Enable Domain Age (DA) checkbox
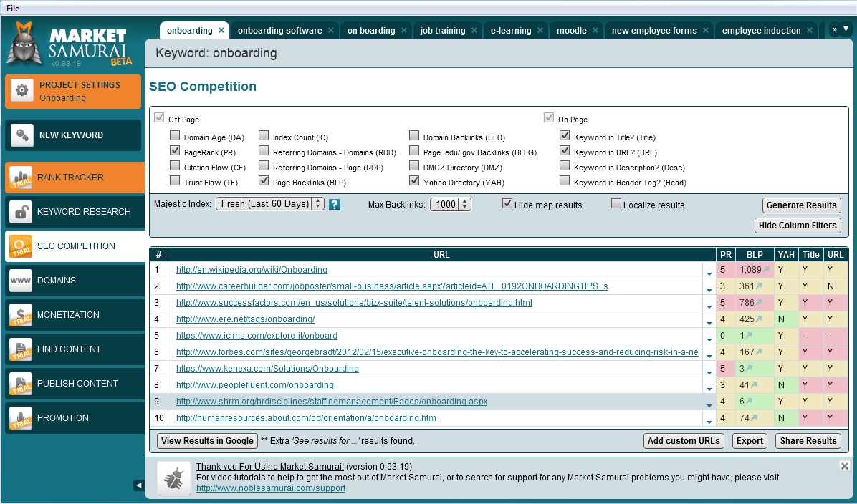 tap(175, 135)
